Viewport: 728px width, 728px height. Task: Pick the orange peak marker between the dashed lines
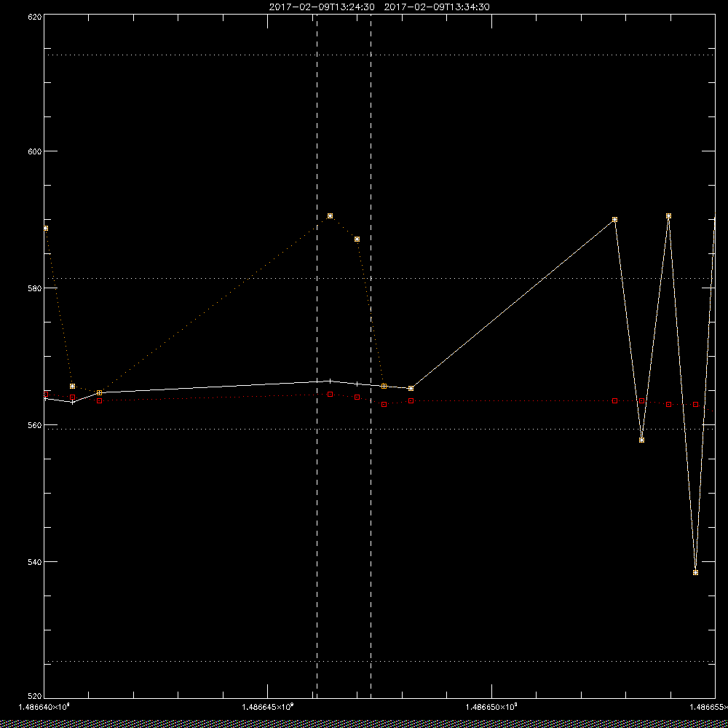pyautogui.click(x=330, y=216)
